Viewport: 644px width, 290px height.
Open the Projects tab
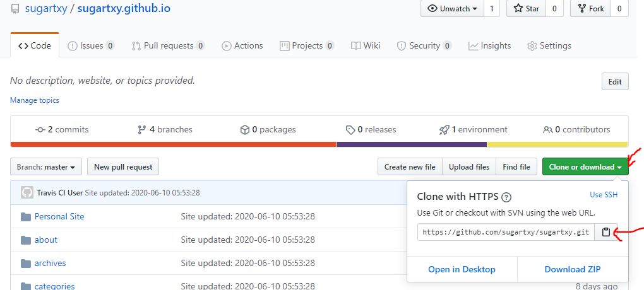(307, 45)
